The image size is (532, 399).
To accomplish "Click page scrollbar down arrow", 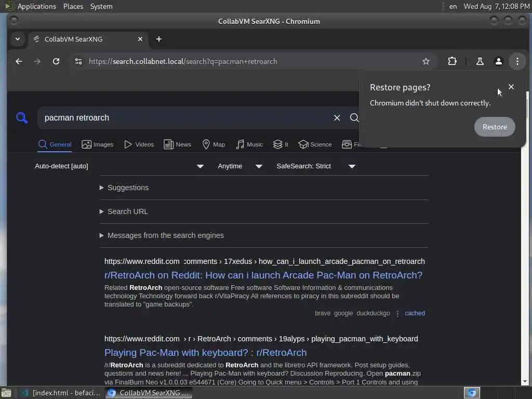I will [525, 381].
